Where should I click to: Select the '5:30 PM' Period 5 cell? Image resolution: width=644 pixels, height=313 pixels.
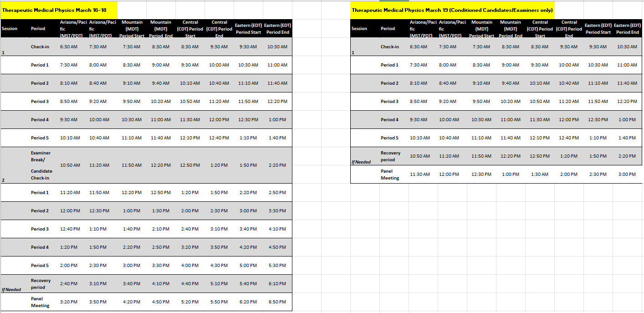point(277,266)
